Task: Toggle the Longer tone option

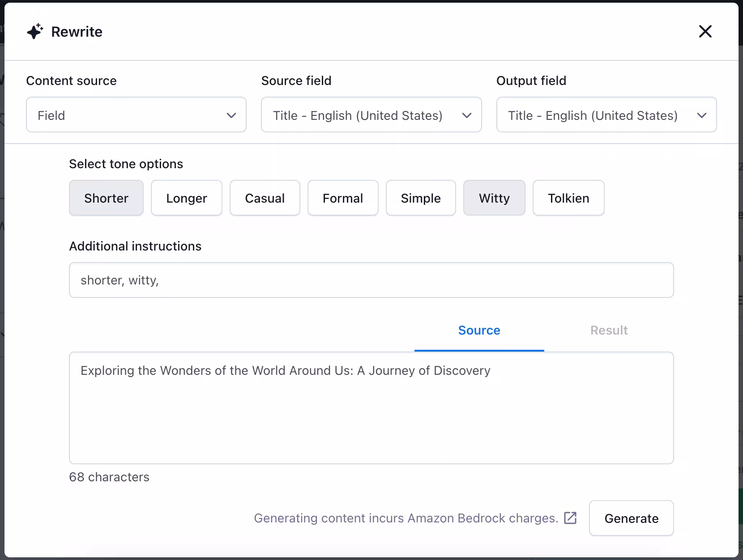Action: [x=187, y=198]
